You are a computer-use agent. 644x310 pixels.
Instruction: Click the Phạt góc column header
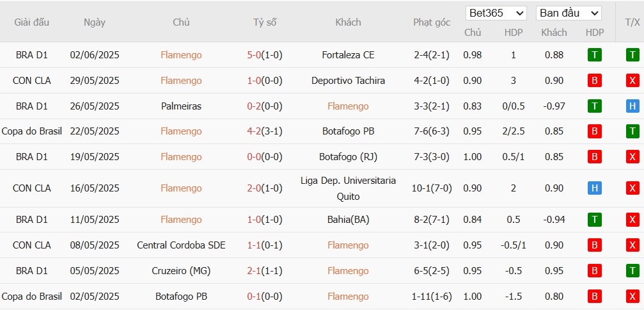[432, 22]
